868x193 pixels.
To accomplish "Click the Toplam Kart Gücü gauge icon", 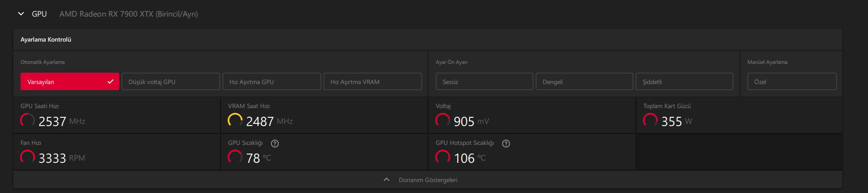I will pos(650,120).
